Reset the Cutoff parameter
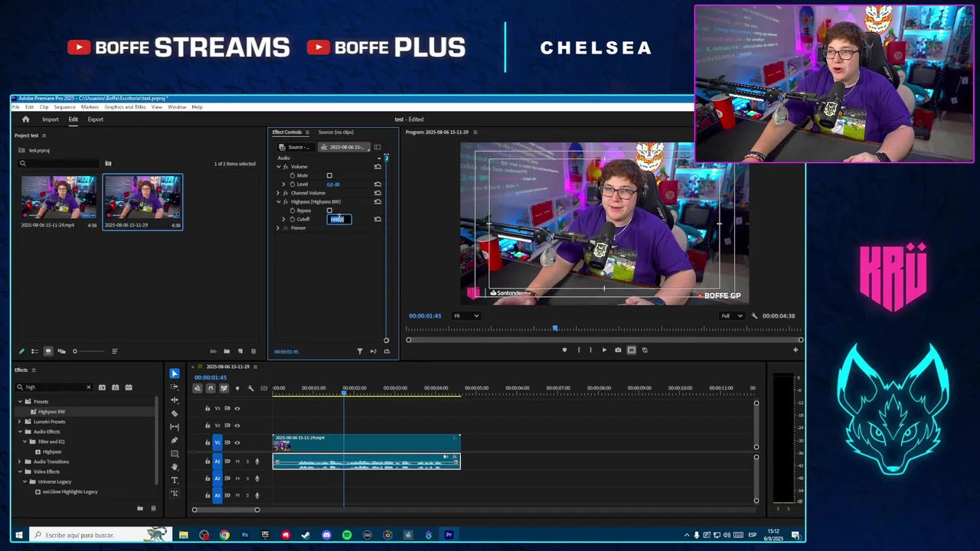This screenshot has height=551, width=980. pyautogui.click(x=377, y=219)
